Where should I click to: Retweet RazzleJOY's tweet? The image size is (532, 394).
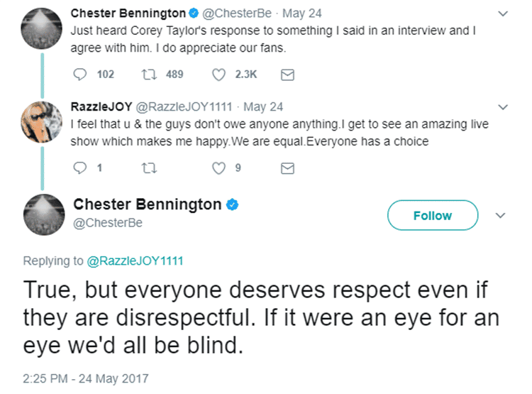click(150, 168)
